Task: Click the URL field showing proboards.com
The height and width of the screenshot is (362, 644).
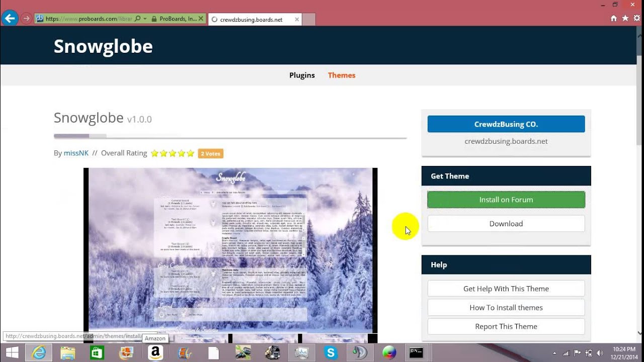Action: pyautogui.click(x=89, y=19)
